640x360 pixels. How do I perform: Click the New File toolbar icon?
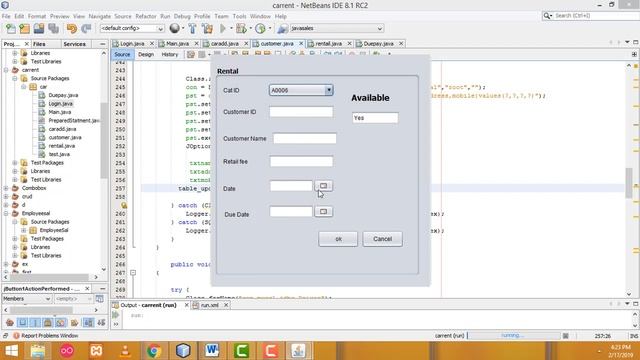coord(11,29)
